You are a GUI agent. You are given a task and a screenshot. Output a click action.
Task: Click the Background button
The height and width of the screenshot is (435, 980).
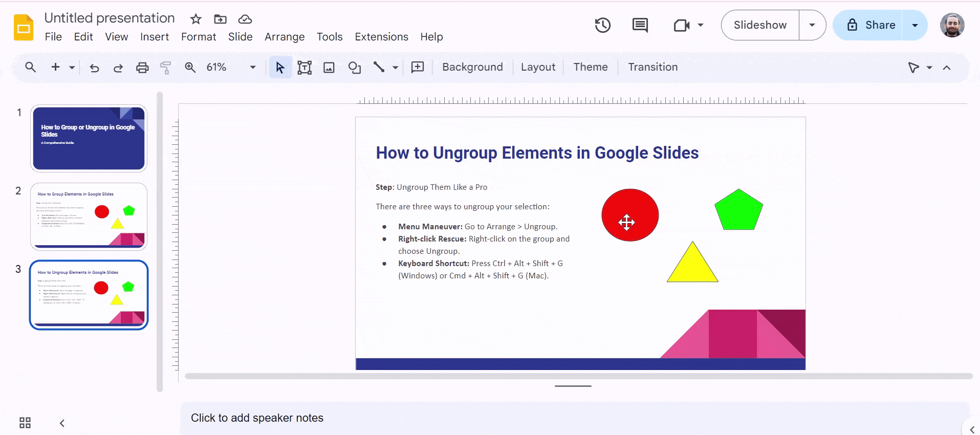point(472,67)
